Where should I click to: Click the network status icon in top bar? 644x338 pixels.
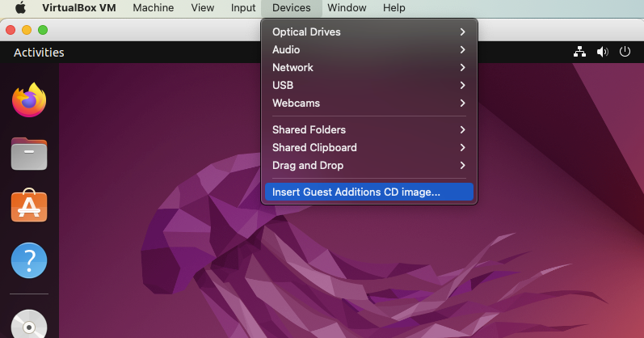click(579, 53)
